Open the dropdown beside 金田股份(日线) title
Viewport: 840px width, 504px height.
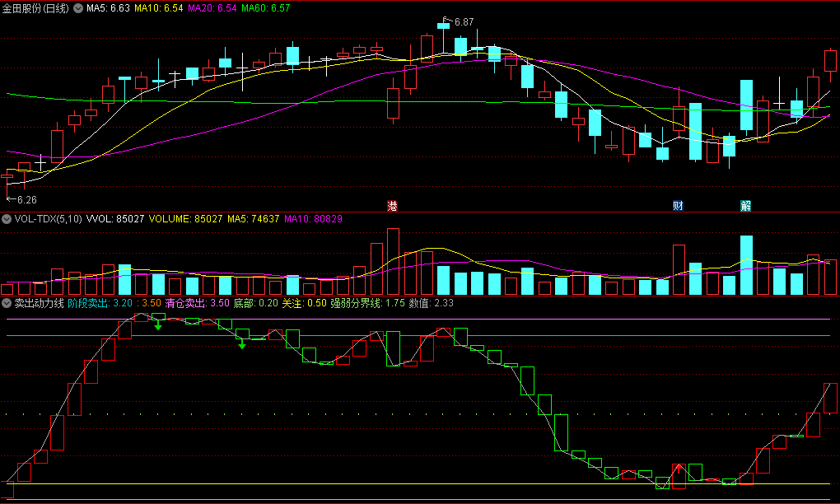pyautogui.click(x=78, y=8)
